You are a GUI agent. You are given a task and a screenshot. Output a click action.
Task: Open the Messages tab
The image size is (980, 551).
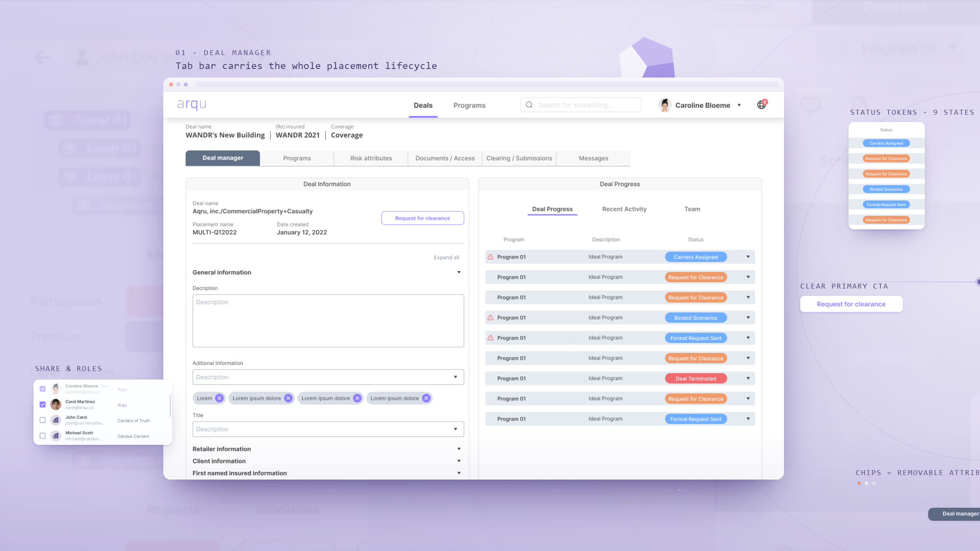(593, 158)
